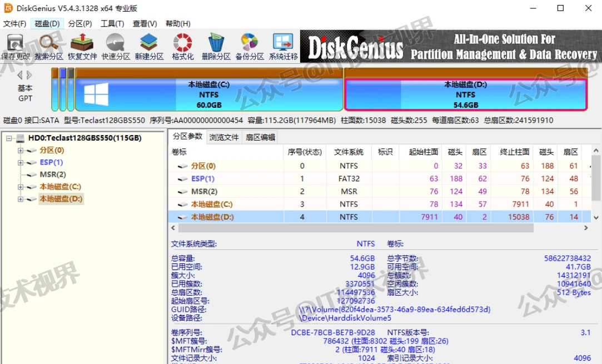Click the GUID path volume text

[x=395, y=310]
